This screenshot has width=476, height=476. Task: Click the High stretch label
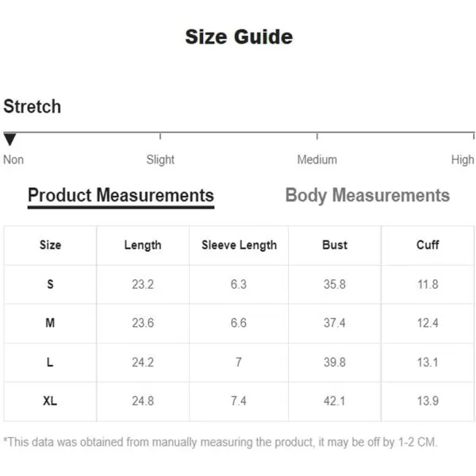pos(463,159)
